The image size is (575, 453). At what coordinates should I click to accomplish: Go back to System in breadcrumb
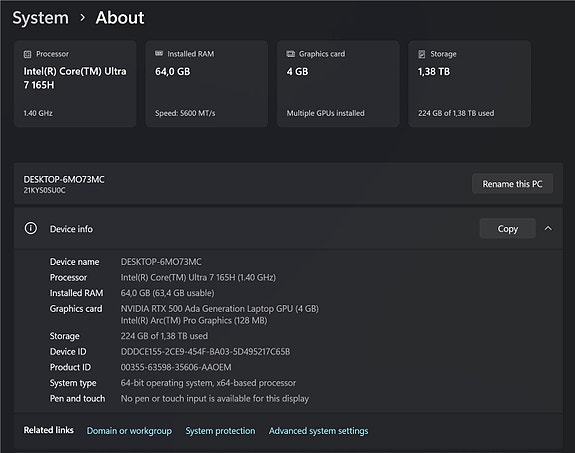pyautogui.click(x=40, y=18)
